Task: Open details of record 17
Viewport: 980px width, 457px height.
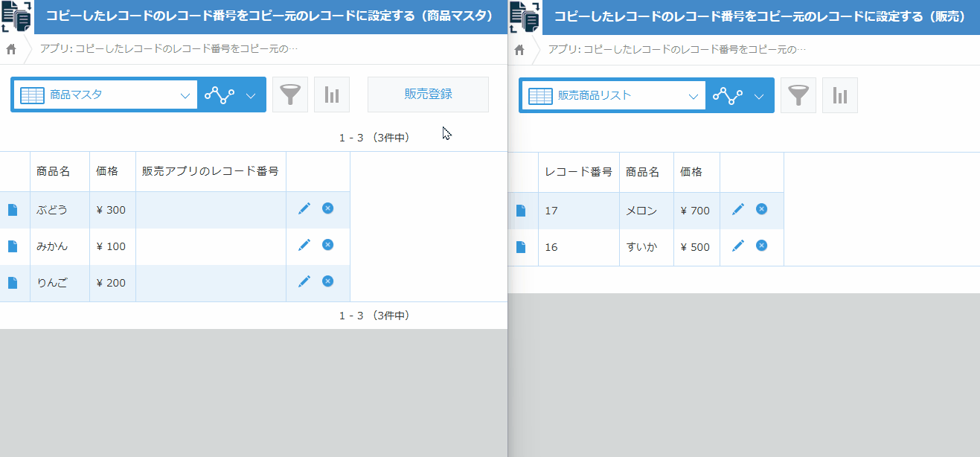Action: (x=521, y=211)
